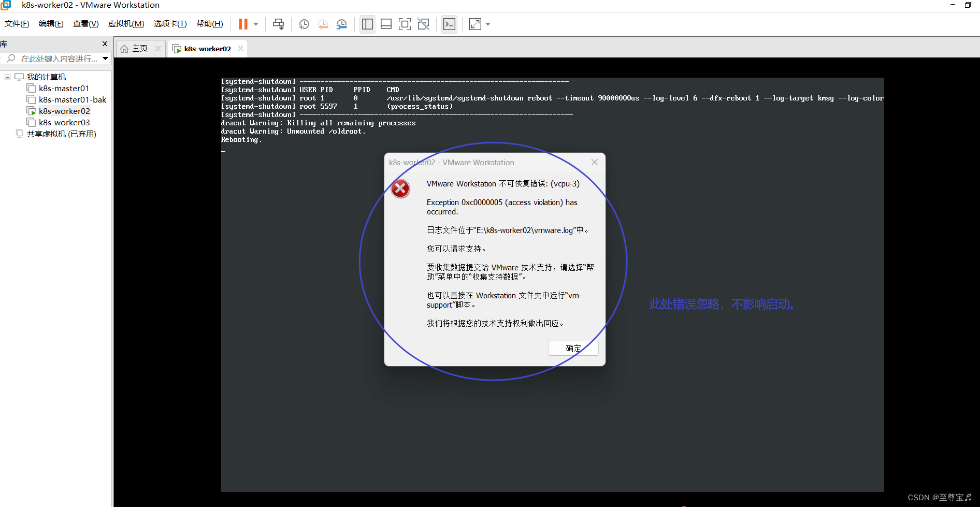Select k8s-worker03 in the library
This screenshot has width=980, height=507.
tap(64, 123)
